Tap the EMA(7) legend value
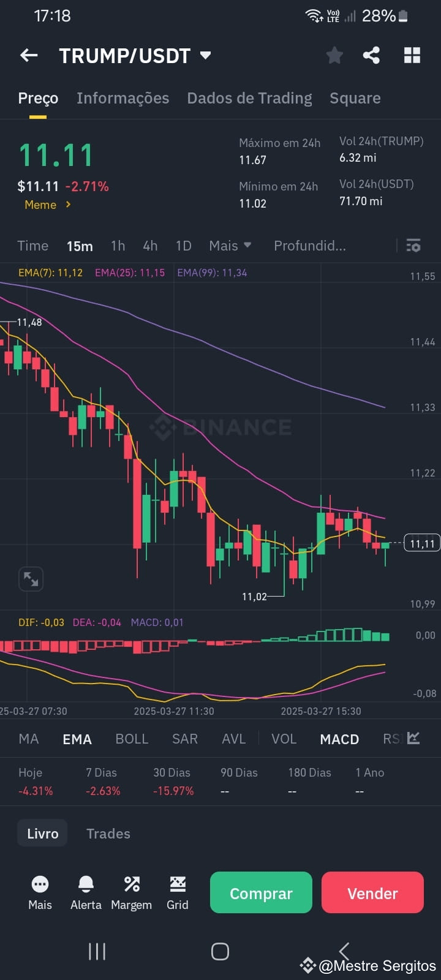The image size is (441, 980). (x=50, y=273)
